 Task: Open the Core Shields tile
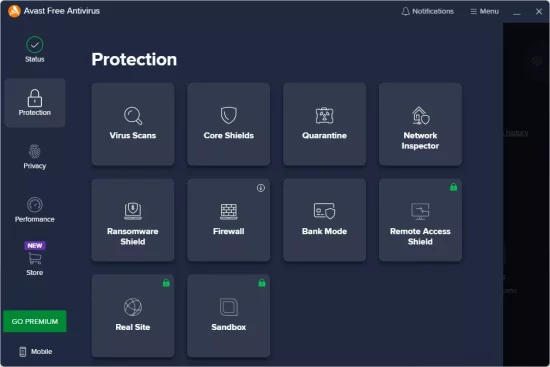(x=228, y=124)
